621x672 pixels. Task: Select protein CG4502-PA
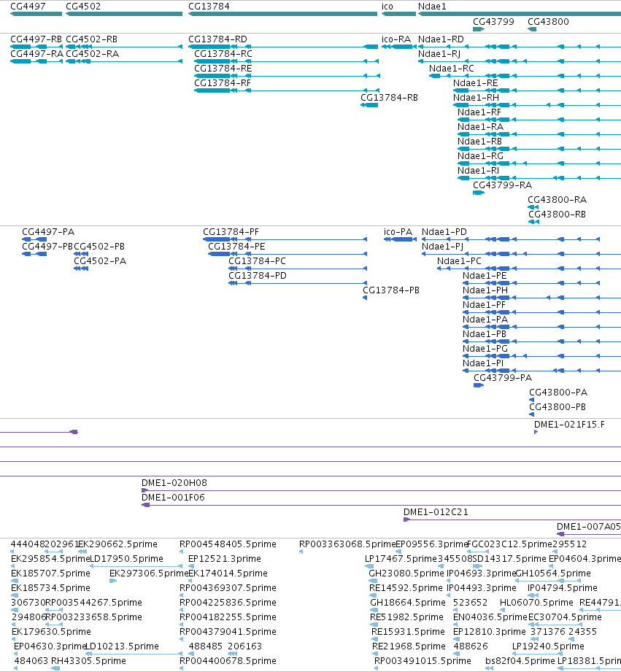[x=100, y=261]
